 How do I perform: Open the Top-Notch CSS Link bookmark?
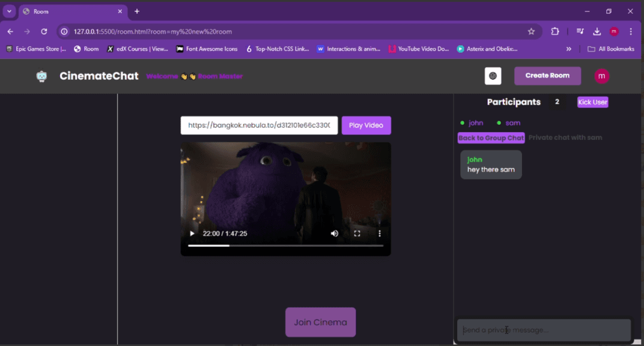(278, 49)
